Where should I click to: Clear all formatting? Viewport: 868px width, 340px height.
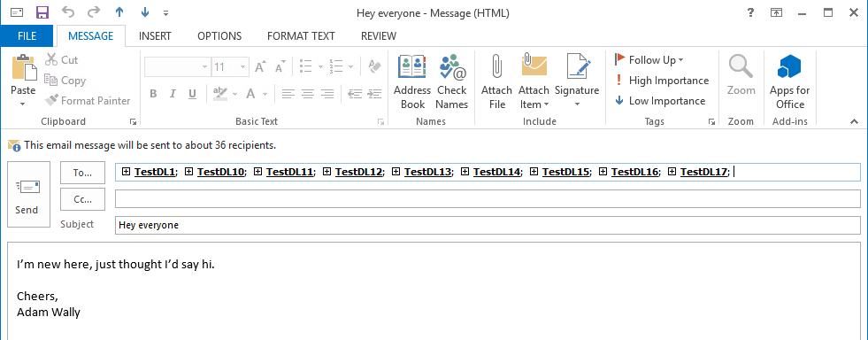tap(375, 67)
